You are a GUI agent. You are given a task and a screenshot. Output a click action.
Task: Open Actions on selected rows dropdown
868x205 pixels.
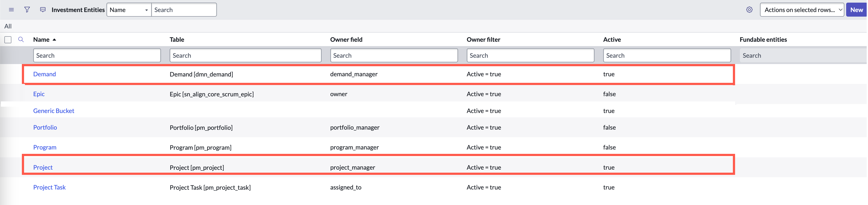[x=802, y=10]
